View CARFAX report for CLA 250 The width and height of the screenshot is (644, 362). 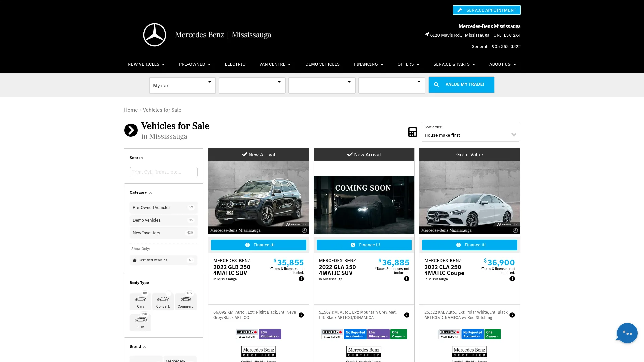449,334
